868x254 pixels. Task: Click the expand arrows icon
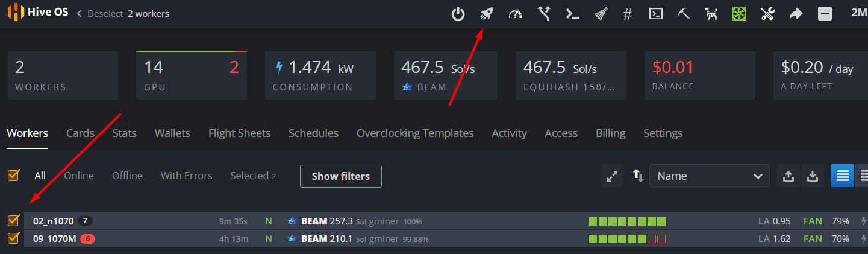(x=612, y=176)
